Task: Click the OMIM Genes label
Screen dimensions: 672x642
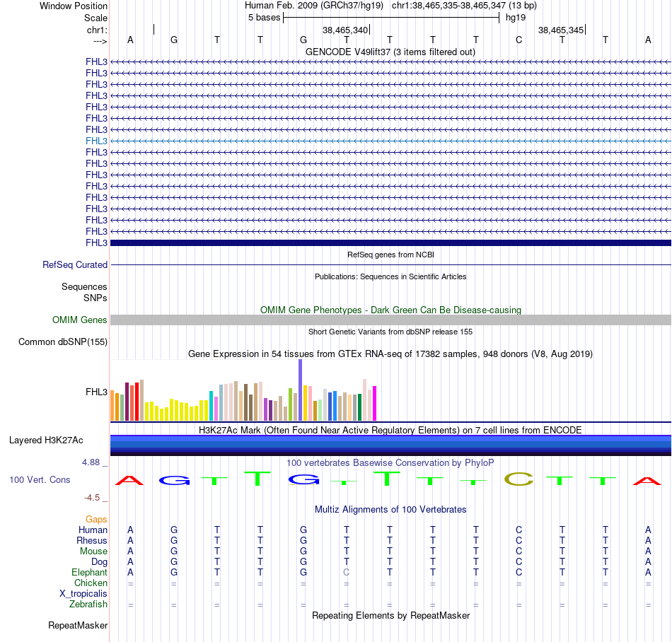Action: pyautogui.click(x=80, y=320)
